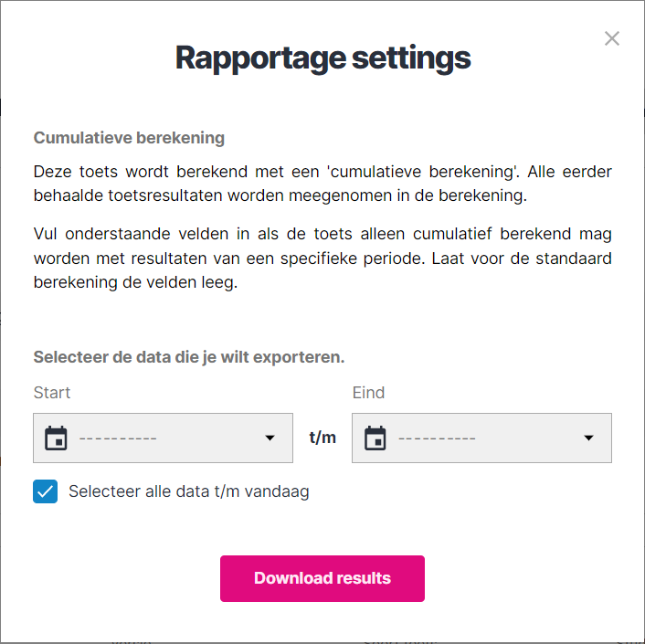645x644 pixels.
Task: Select the 'Cumulatieve berekening' subheading
Action: 129,139
